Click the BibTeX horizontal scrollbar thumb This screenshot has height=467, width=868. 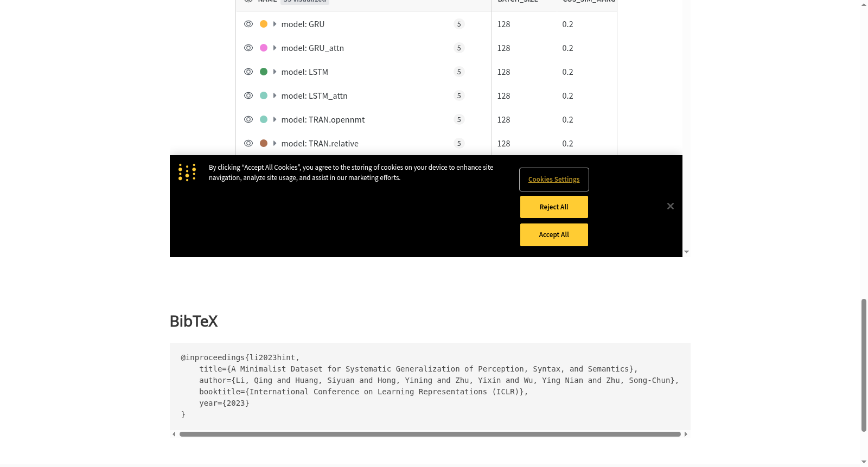pos(430,434)
